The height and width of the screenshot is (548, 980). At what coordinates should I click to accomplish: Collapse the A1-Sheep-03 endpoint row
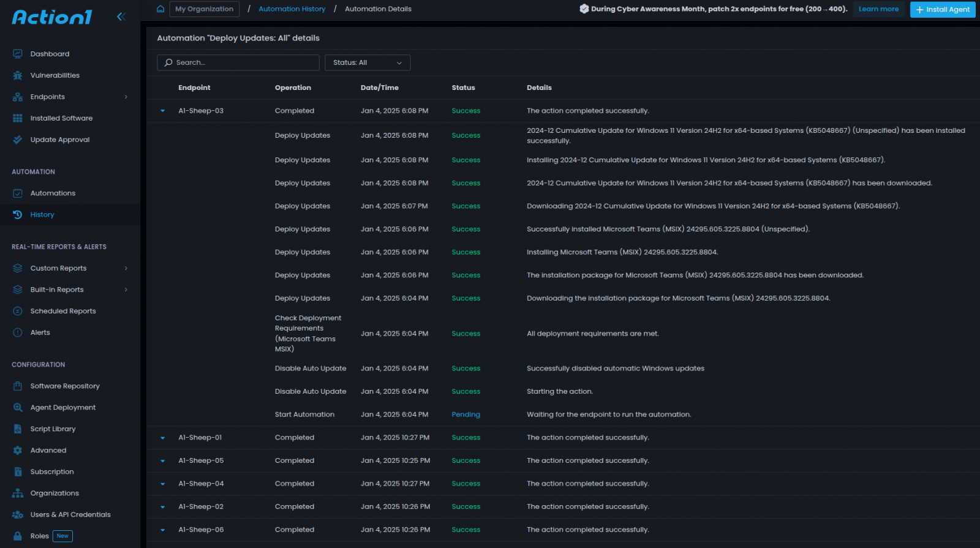tap(163, 111)
